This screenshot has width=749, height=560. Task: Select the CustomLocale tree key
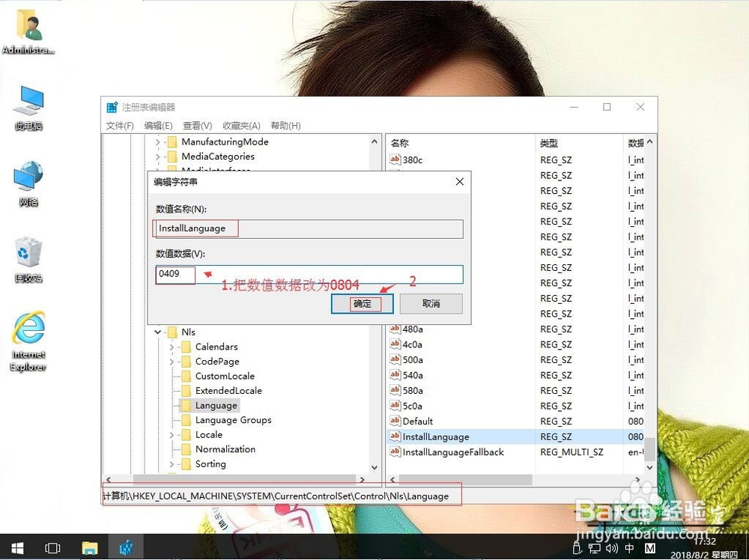coord(225,376)
